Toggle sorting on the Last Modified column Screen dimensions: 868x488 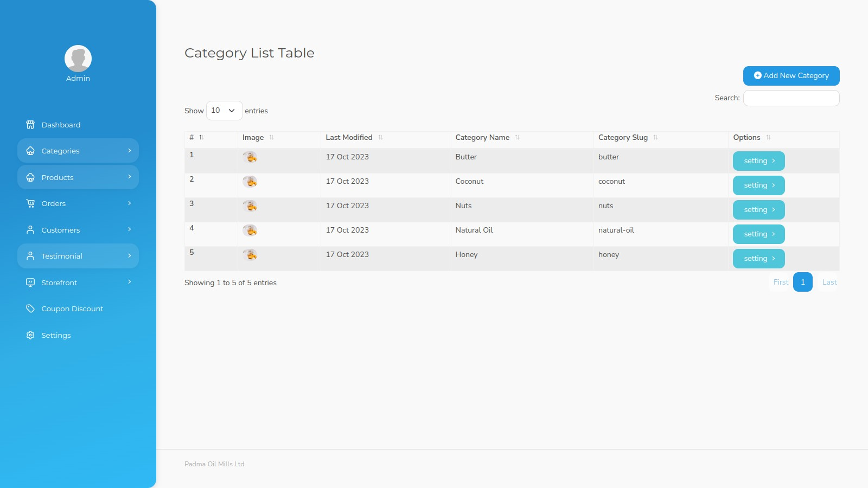(x=381, y=138)
